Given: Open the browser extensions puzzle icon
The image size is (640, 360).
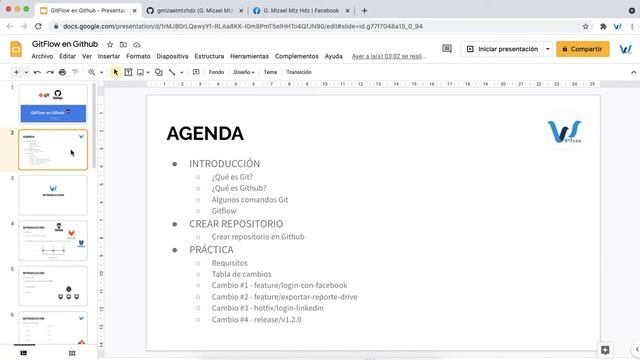Looking at the screenshot, I should [x=603, y=27].
